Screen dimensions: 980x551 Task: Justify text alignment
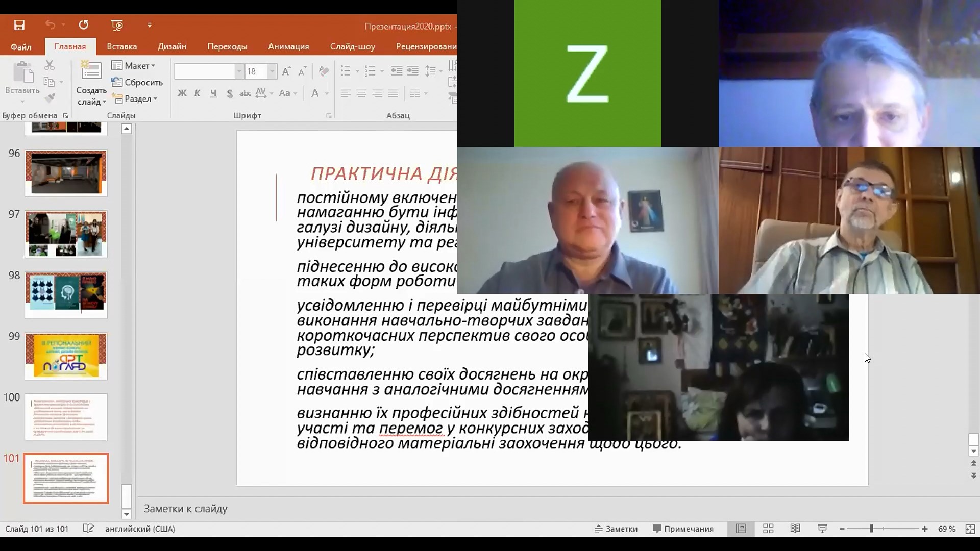[x=393, y=93]
